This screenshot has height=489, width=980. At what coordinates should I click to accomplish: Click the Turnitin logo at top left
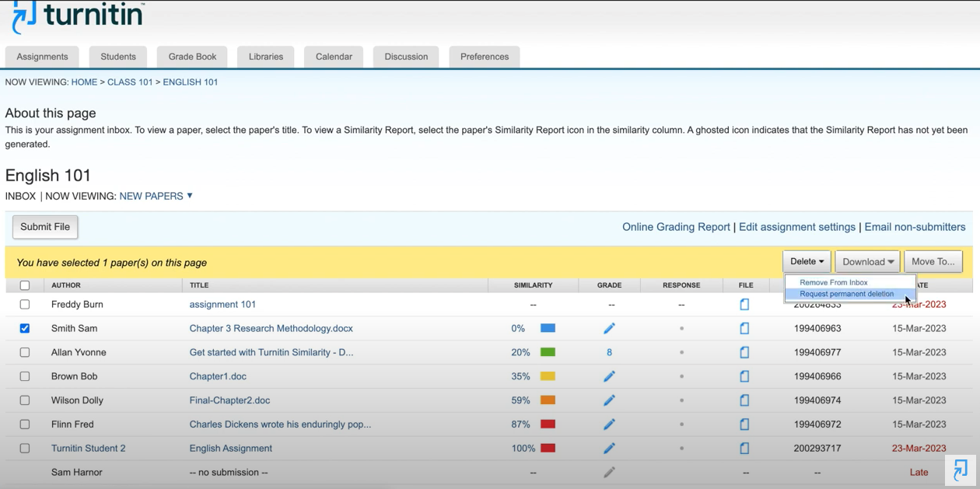[78, 16]
